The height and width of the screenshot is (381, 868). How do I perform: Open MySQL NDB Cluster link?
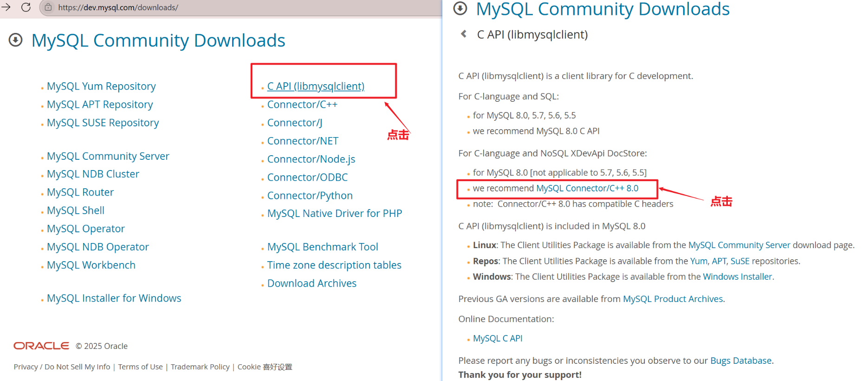pyautogui.click(x=93, y=174)
